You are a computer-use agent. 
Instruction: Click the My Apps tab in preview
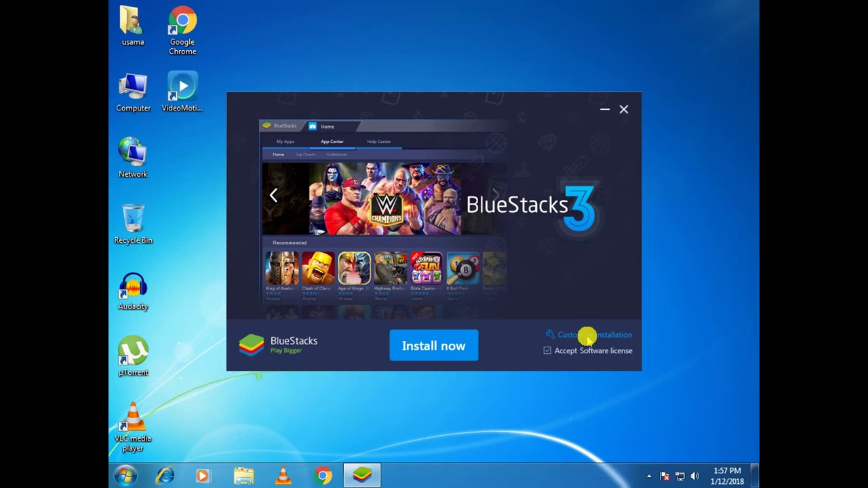[x=285, y=142]
